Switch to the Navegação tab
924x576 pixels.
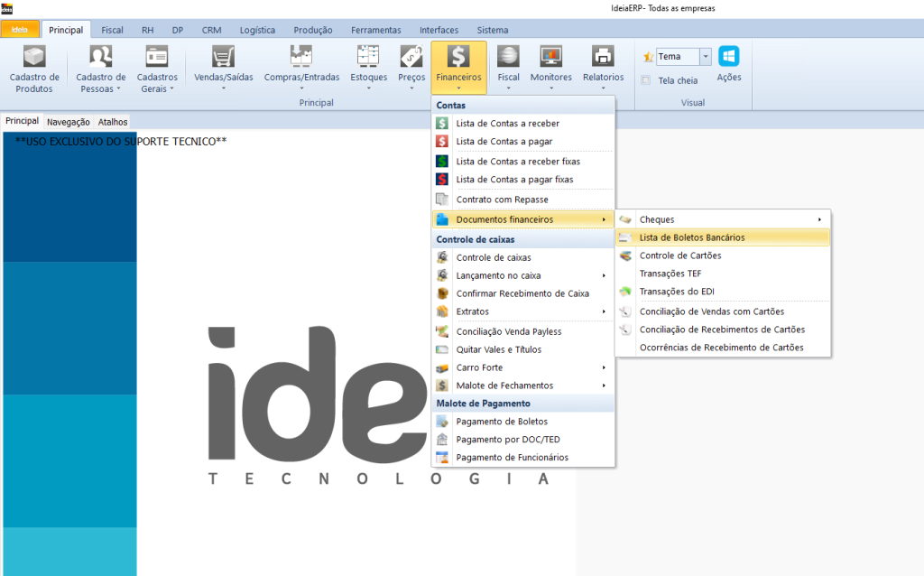coord(69,121)
